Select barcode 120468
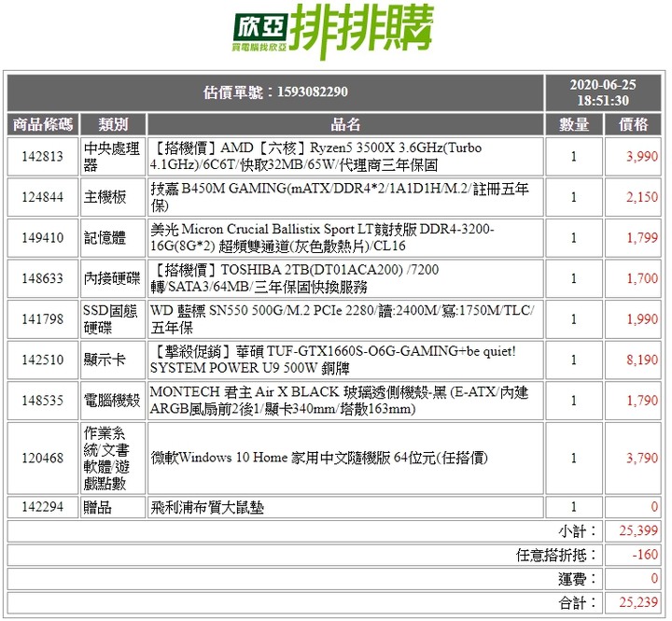This screenshot has width=672, height=621. point(42,458)
